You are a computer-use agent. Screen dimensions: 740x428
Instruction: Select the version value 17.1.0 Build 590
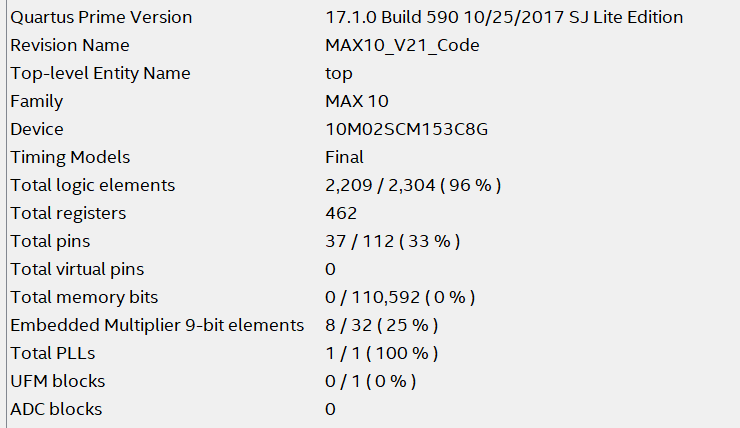(504, 17)
